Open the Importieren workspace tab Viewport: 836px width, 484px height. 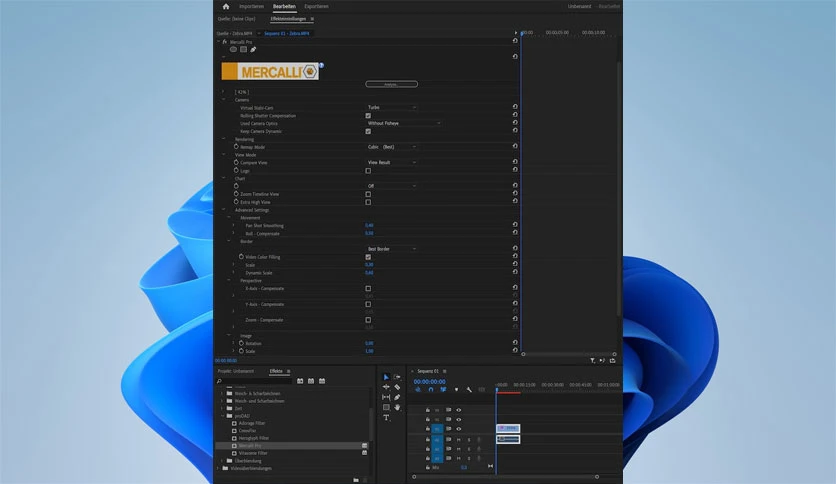[251, 6]
